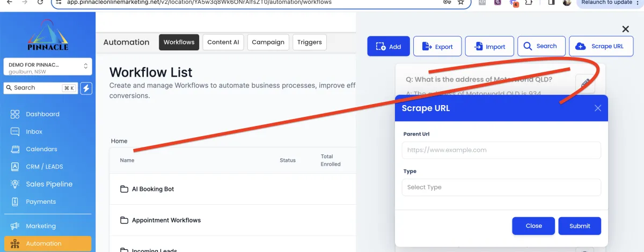Click the Home breadcrumb
This screenshot has height=252, width=644.
coord(119,141)
